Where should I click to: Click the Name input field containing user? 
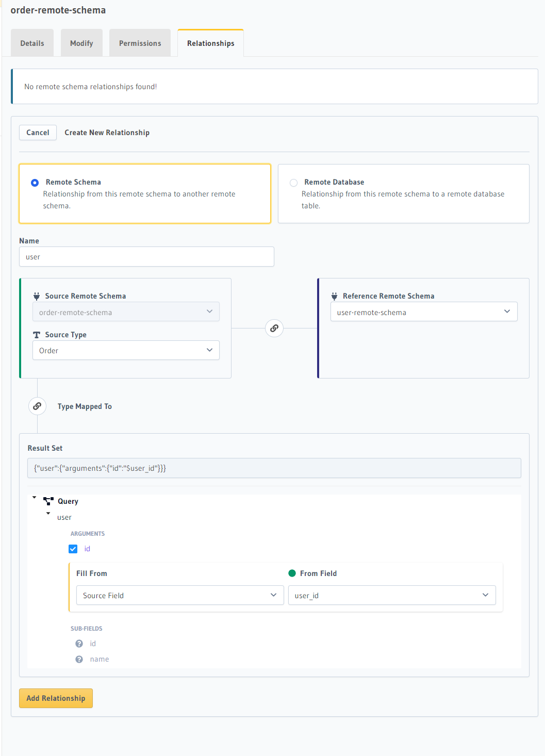tap(146, 257)
